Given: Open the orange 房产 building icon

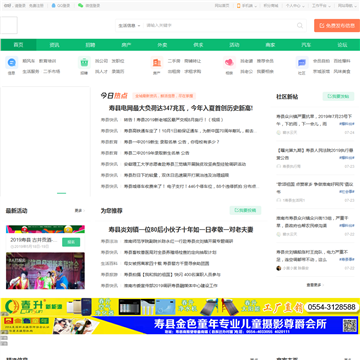Looking at the screenshot, I should (x=156, y=62).
